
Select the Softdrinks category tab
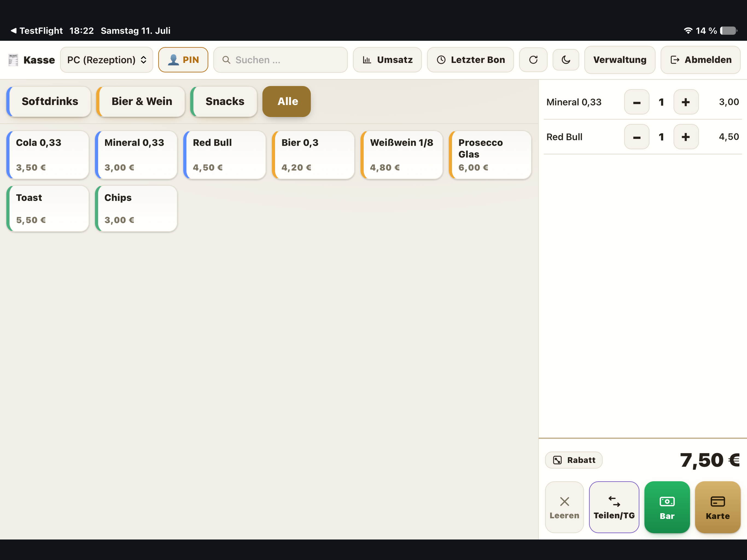click(x=49, y=101)
